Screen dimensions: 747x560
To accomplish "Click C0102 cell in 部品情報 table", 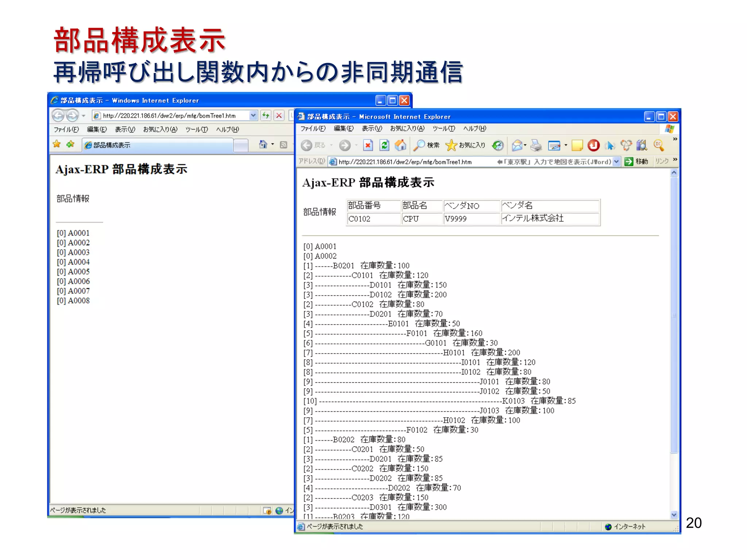I will click(373, 219).
